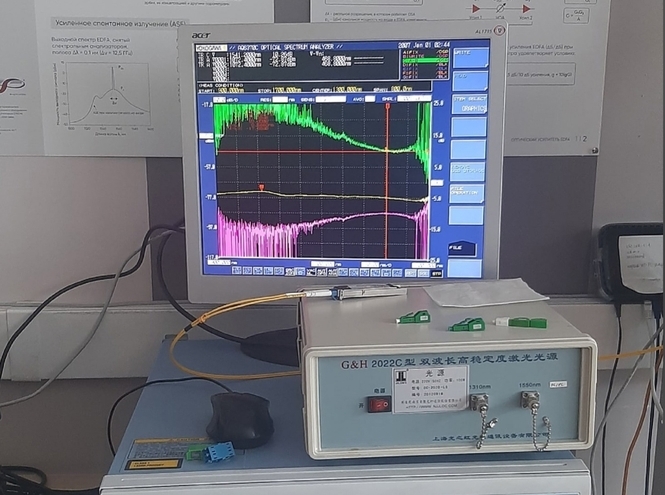665x495 pixels.
Task: Click the AVG averaging field
Action: click(370, 99)
